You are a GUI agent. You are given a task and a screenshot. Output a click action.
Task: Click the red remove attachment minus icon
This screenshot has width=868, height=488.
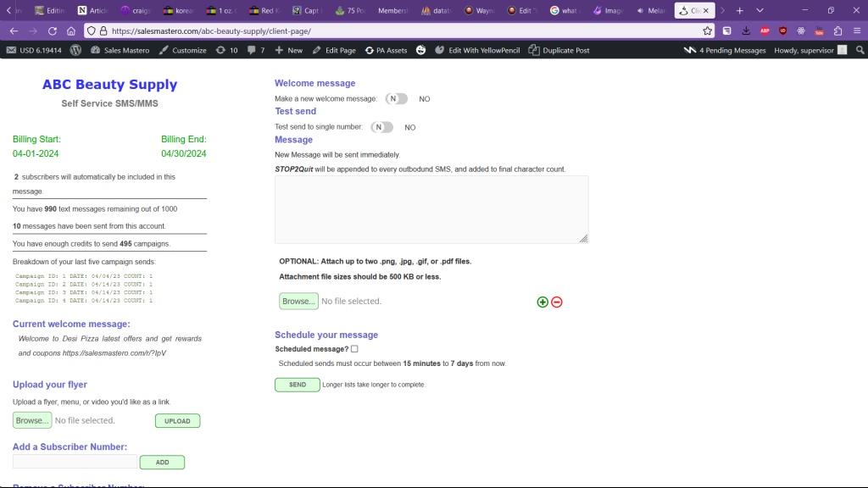(x=557, y=302)
